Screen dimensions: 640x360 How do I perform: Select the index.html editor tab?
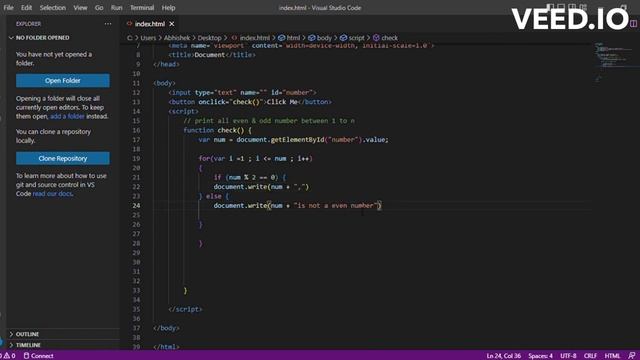(x=149, y=24)
